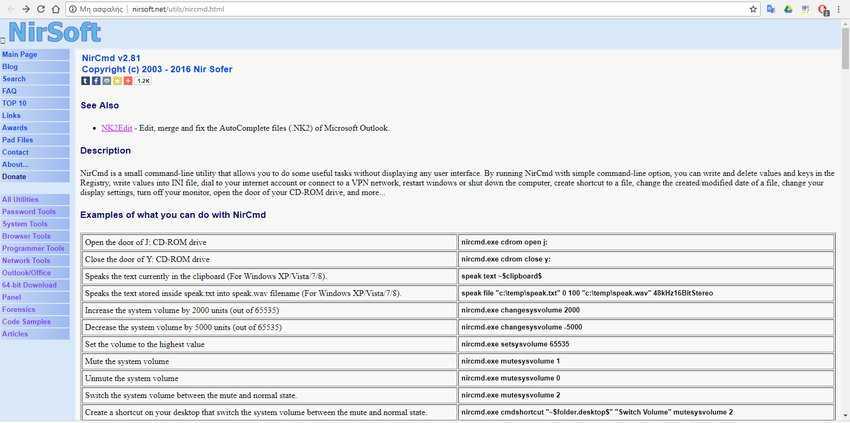Screen dimensions: 850x423
Task: Click the 'nircmd.exe mutesysvolume 0' cell
Action: click(x=646, y=378)
